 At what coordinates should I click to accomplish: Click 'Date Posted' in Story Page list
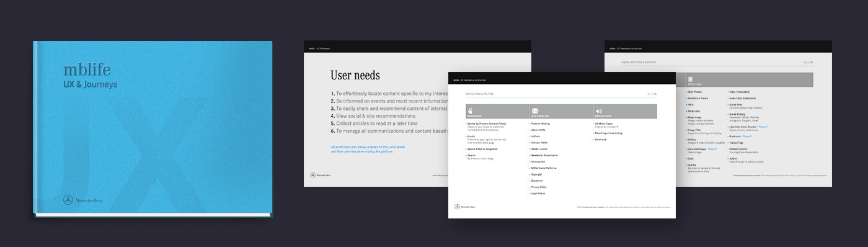(694, 92)
